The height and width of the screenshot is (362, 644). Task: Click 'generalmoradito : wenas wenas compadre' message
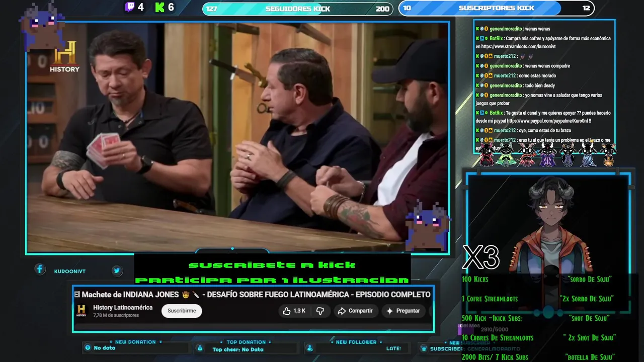pos(523,66)
